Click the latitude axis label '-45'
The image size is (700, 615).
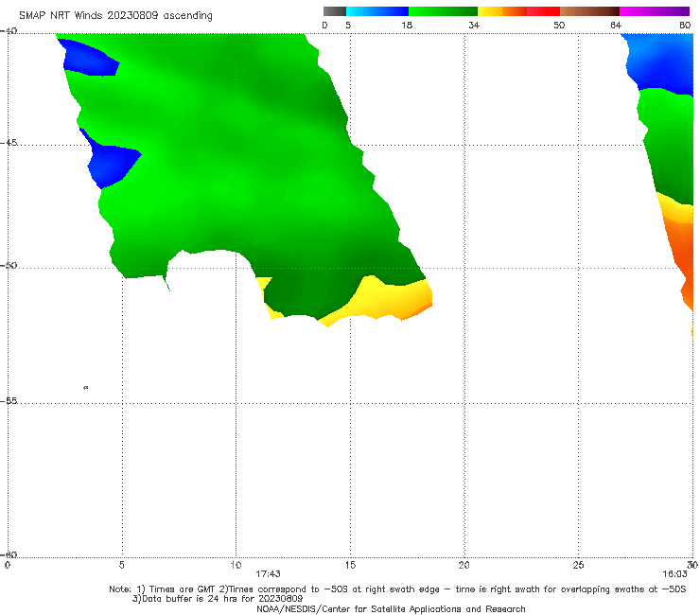coord(9,143)
